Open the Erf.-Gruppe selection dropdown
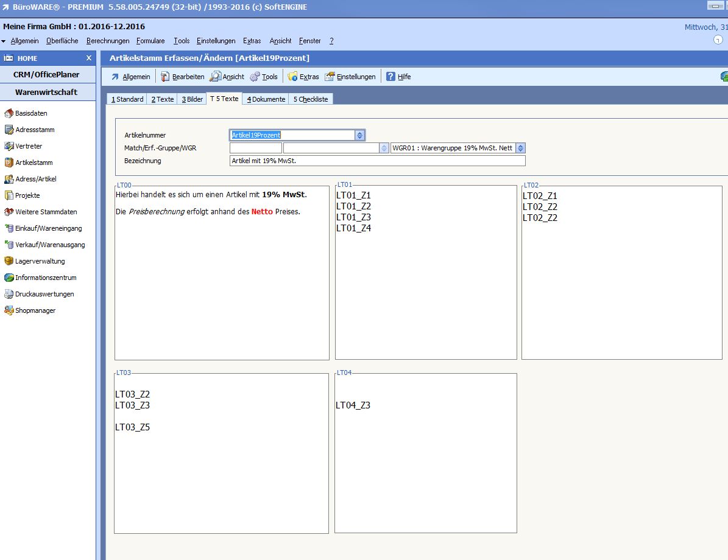The height and width of the screenshot is (560, 728). click(384, 148)
